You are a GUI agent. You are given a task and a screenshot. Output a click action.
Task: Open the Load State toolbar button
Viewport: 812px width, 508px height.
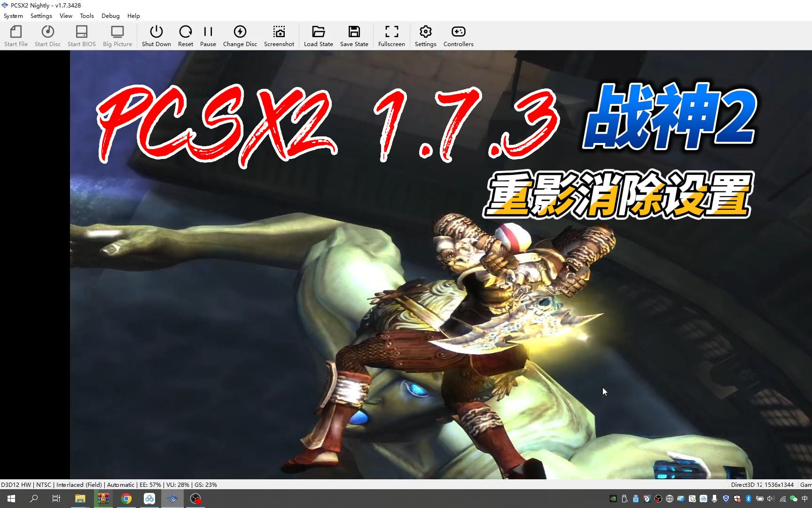[319, 36]
